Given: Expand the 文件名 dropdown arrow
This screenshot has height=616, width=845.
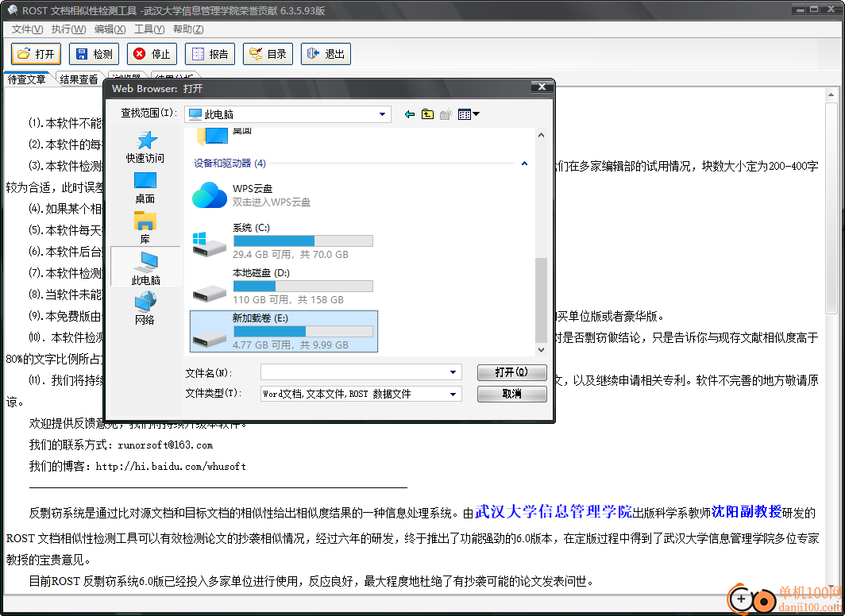Looking at the screenshot, I should 453,372.
